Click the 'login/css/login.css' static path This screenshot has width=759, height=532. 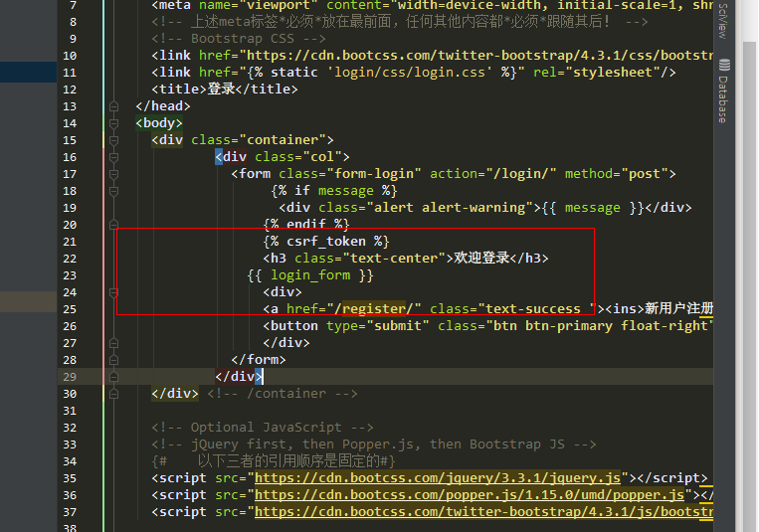tap(410, 73)
